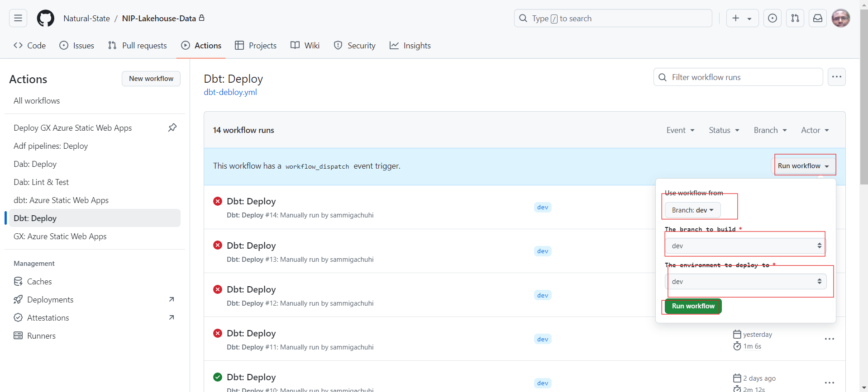
Task: Switch to the Pull requests tab
Action: (x=138, y=46)
